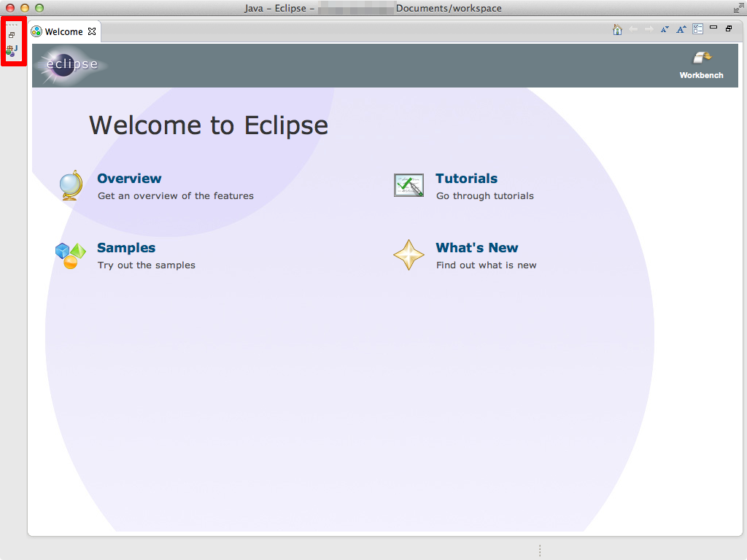Viewport: 747px width, 560px height.
Task: Click the Home house icon in Welcome toolbar
Action: point(617,29)
